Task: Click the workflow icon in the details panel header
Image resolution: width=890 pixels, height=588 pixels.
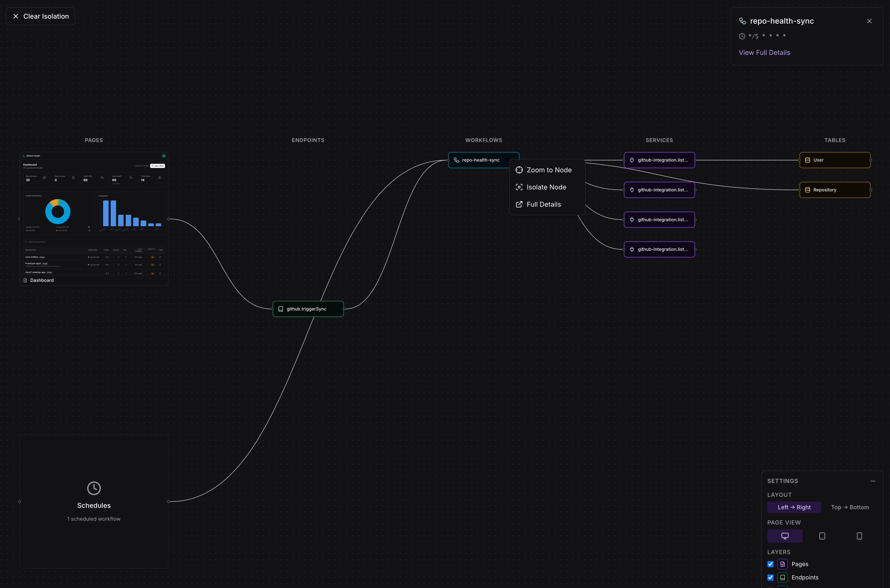Action: click(742, 21)
